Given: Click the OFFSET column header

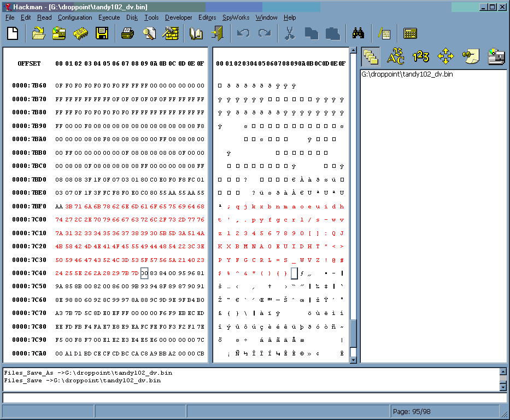Looking at the screenshot, I should [30, 63].
